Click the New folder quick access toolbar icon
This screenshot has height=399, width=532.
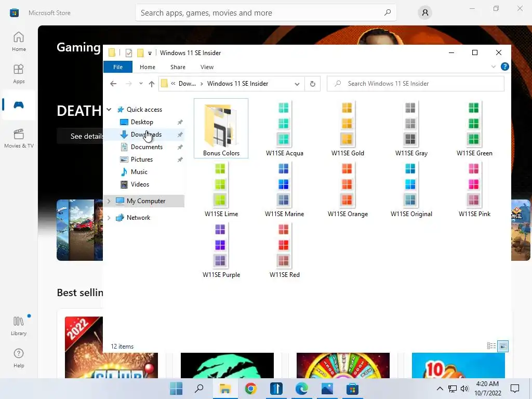pos(140,52)
